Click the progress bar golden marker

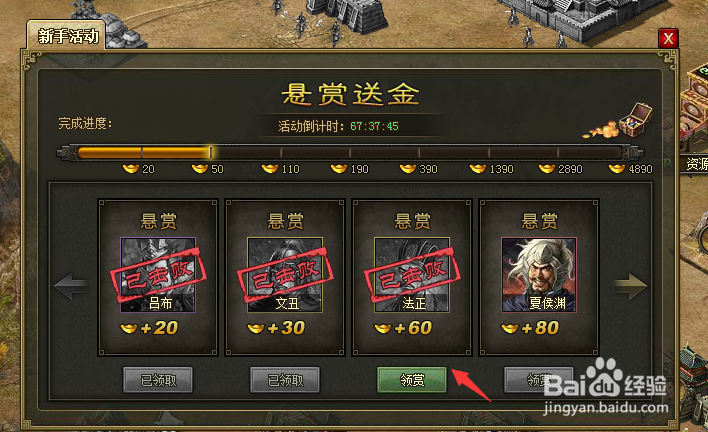pos(211,152)
